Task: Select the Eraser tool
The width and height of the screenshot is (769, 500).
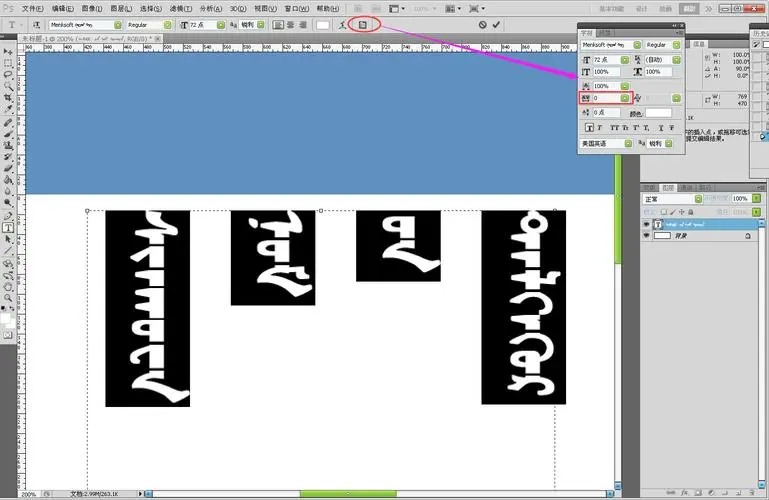Action: click(8, 169)
